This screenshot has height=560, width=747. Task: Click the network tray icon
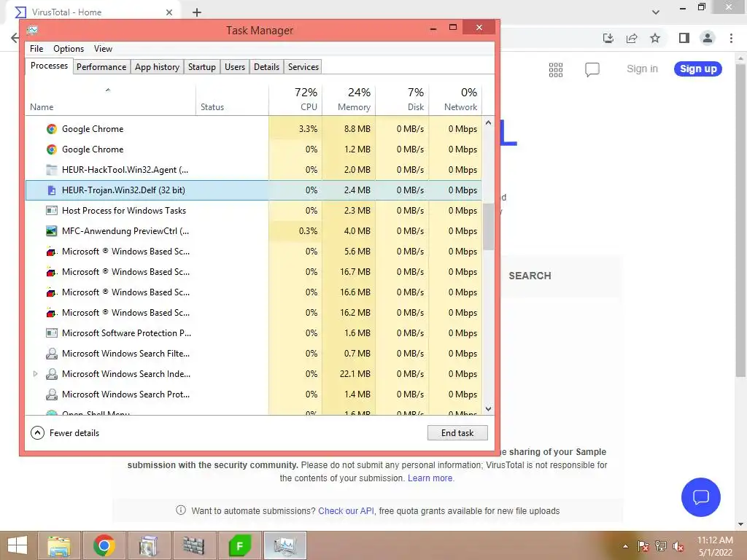pos(661,546)
